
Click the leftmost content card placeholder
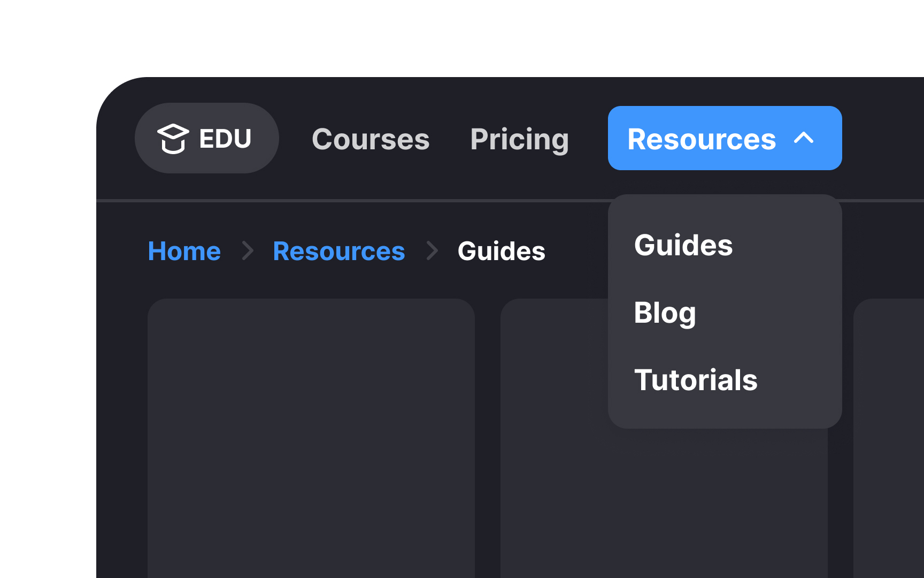point(312,439)
